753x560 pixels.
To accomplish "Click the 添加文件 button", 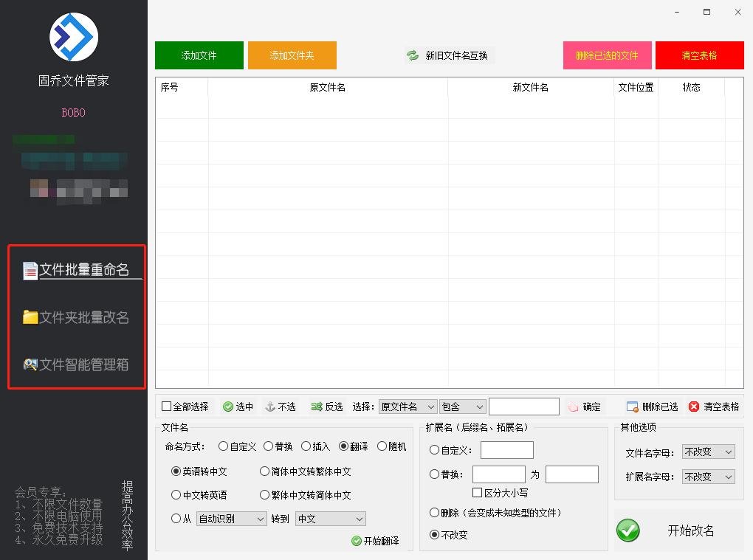I will click(x=199, y=55).
